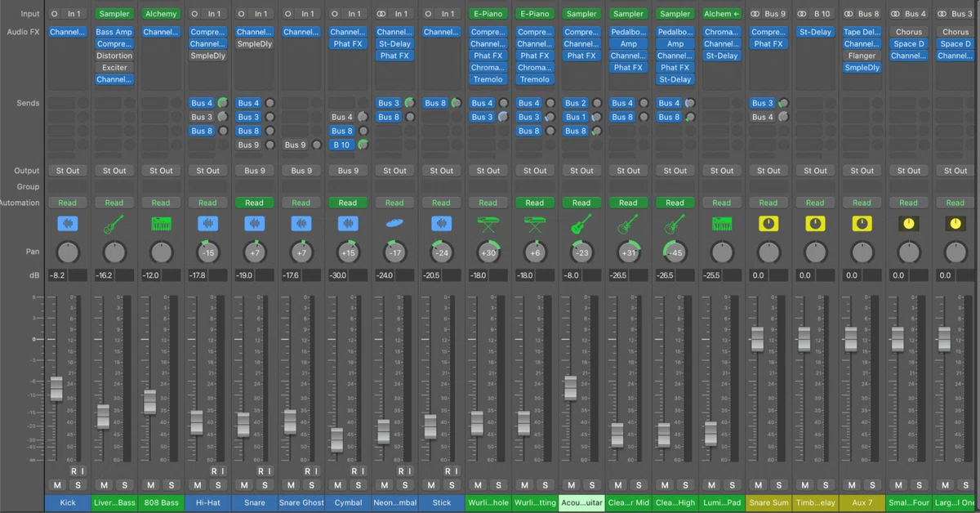Image resolution: width=980 pixels, height=513 pixels.
Task: Click the Hi-Hat pan knob showing -15
Action: [207, 252]
